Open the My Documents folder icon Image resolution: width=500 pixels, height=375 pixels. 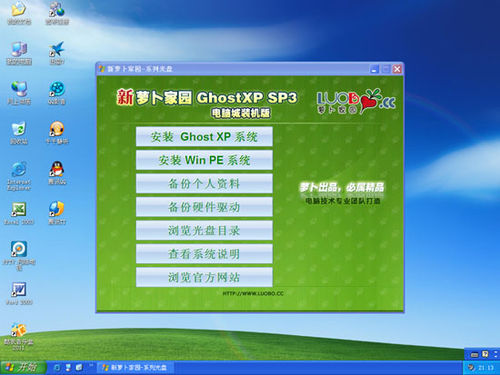coord(19,13)
